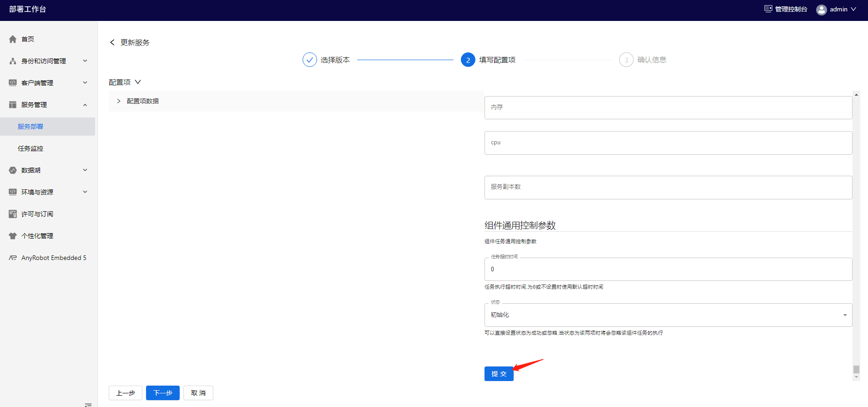Click the 客户端管理 sidebar icon
Image resolution: width=868 pixels, height=407 pixels.
[x=13, y=83]
